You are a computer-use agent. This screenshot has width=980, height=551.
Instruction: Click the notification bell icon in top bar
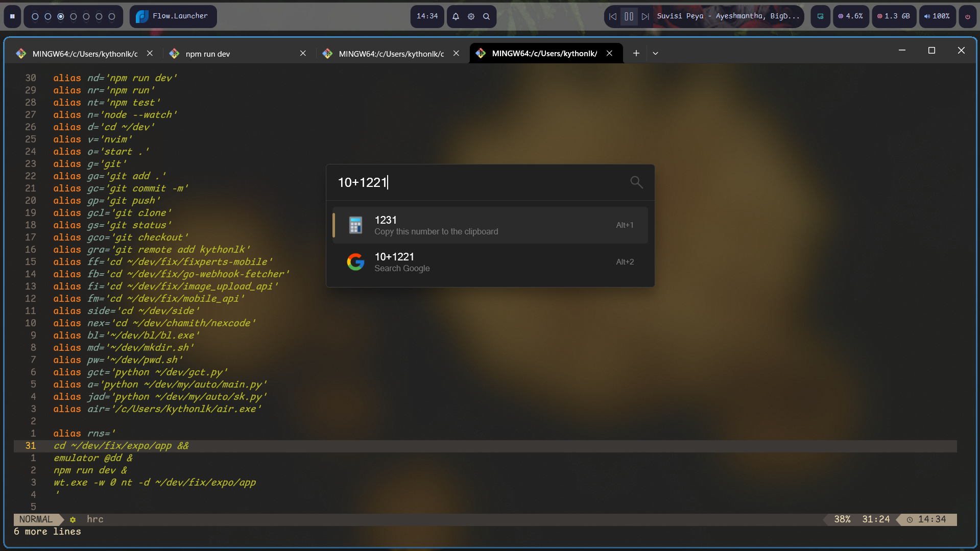456,16
